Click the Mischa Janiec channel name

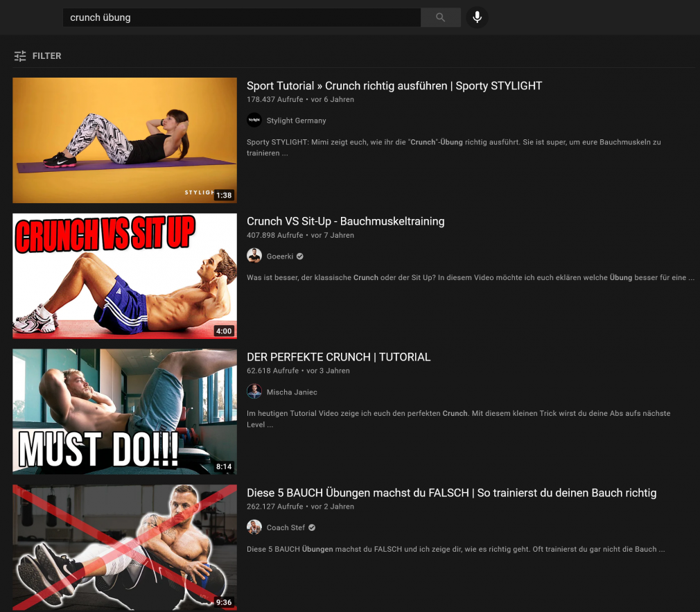(292, 392)
